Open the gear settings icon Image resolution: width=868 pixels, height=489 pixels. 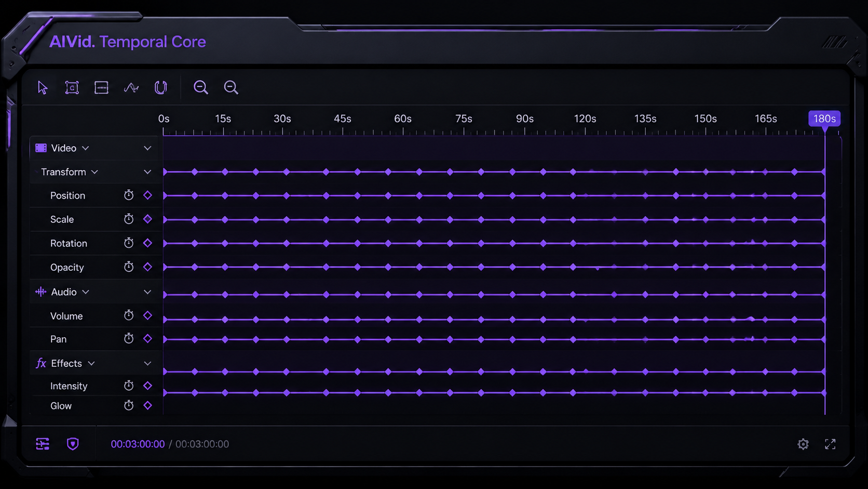pyautogui.click(x=803, y=444)
